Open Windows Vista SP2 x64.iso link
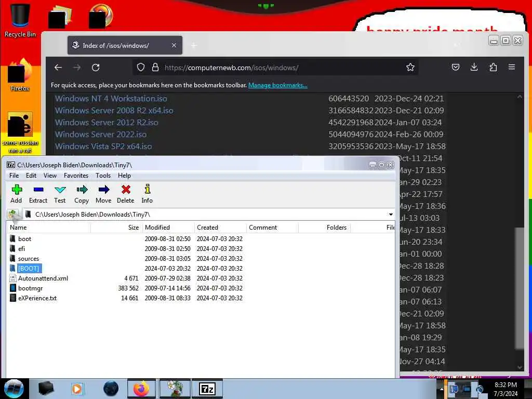Screen dimensions: 532x399 103,146
